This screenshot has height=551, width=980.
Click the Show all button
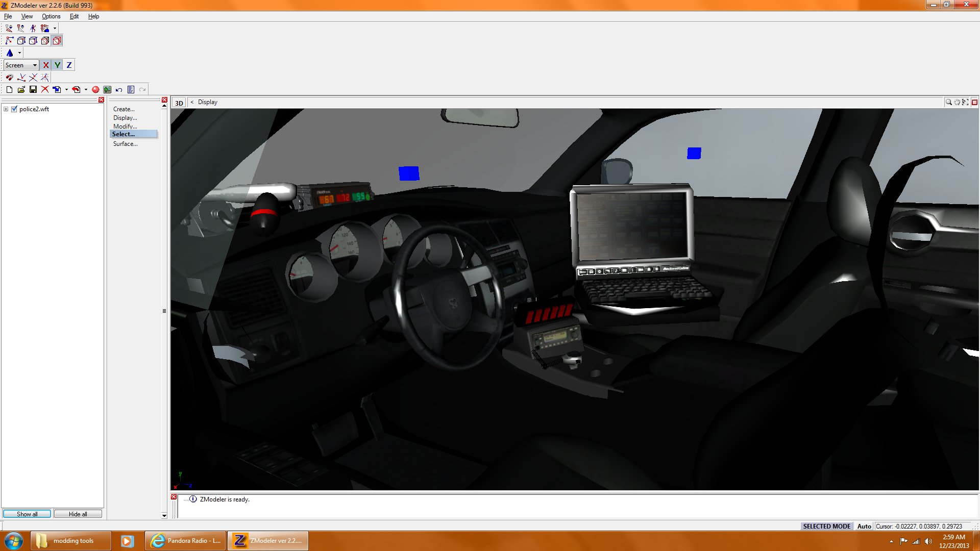point(27,514)
